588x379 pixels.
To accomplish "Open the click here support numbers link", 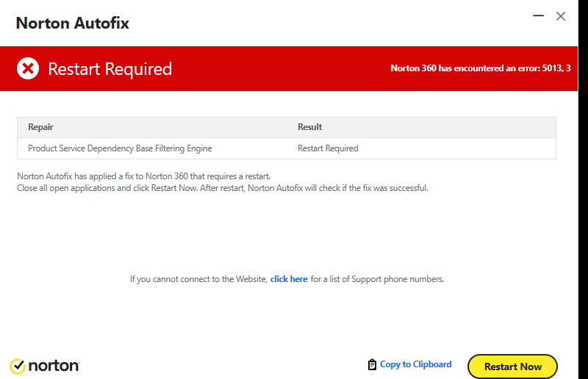I will pyautogui.click(x=289, y=279).
